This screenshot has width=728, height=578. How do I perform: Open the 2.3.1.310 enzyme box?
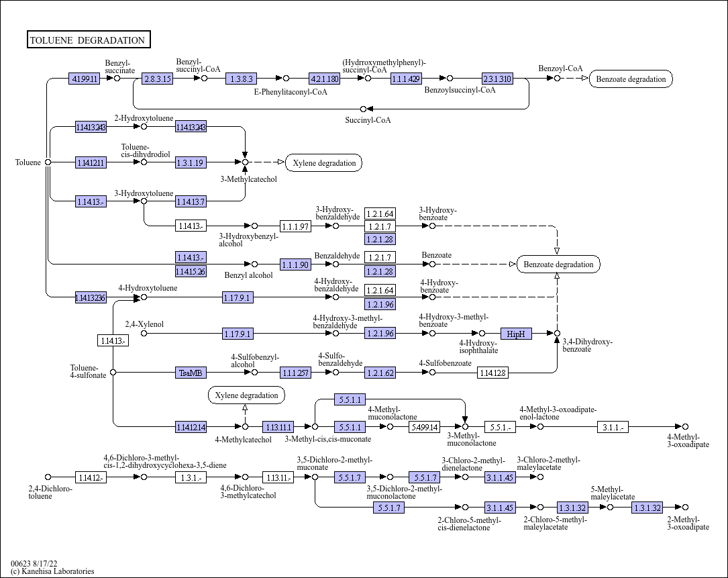tap(497, 79)
